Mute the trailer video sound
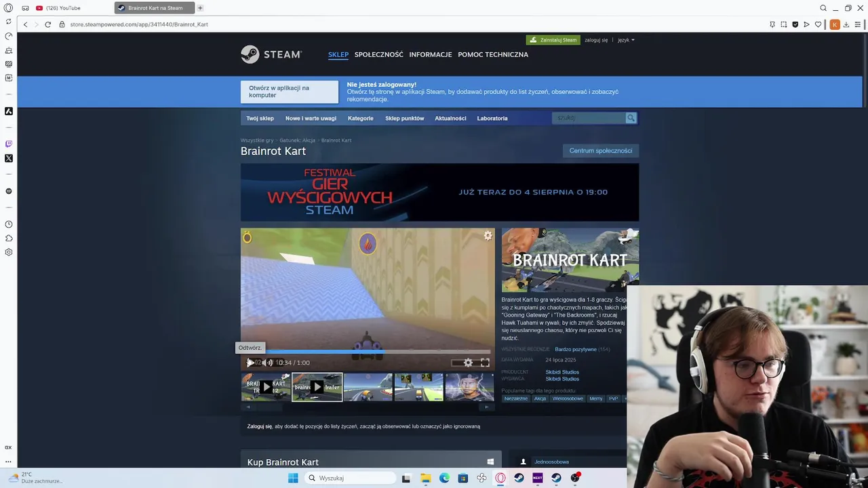This screenshot has width=868, height=488. coord(267,363)
